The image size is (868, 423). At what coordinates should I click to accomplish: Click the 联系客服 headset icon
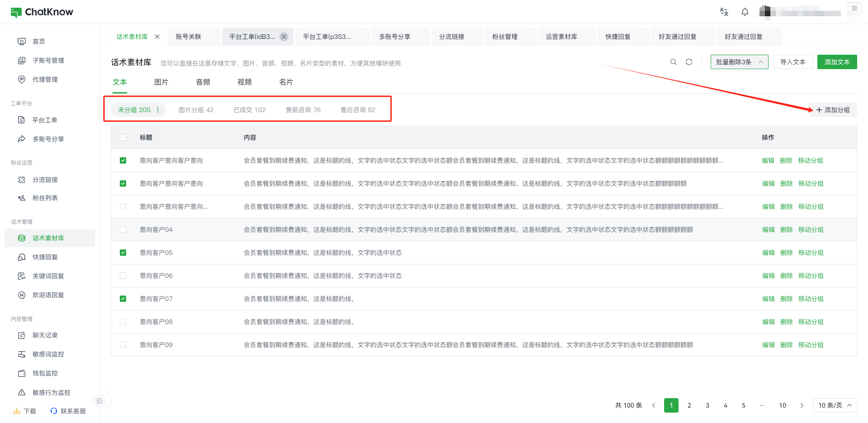[54, 411]
